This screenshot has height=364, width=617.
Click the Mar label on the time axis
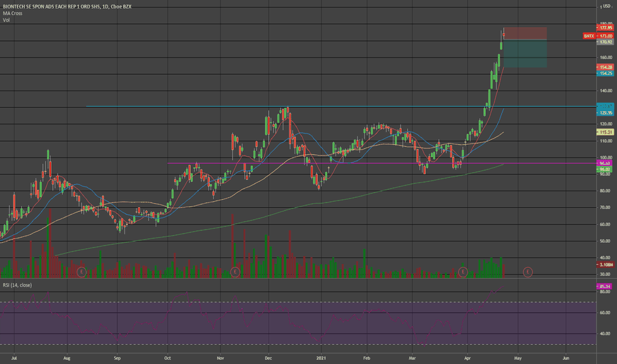click(x=412, y=359)
